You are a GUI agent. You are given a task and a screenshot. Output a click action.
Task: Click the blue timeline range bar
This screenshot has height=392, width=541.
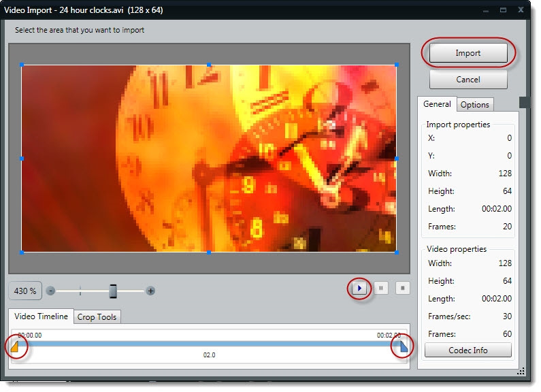(209, 344)
